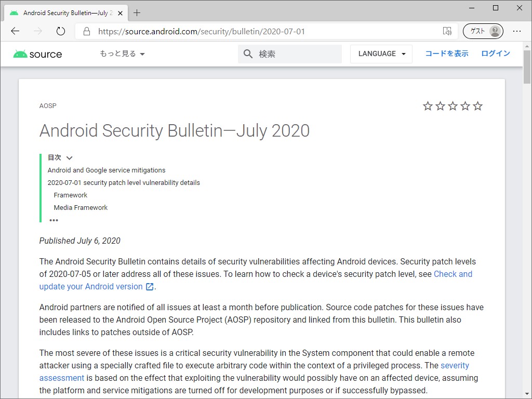Open the Settings and more ellipsis icon

click(x=517, y=31)
